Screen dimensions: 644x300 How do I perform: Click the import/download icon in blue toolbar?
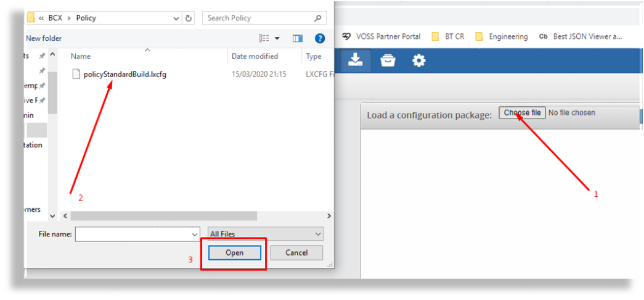coord(354,60)
